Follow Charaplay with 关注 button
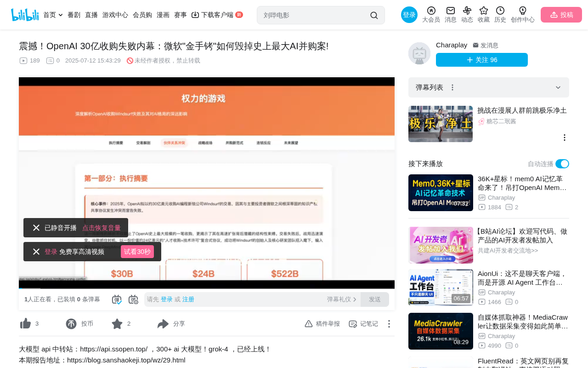The width and height of the screenshot is (588, 368). click(x=482, y=60)
